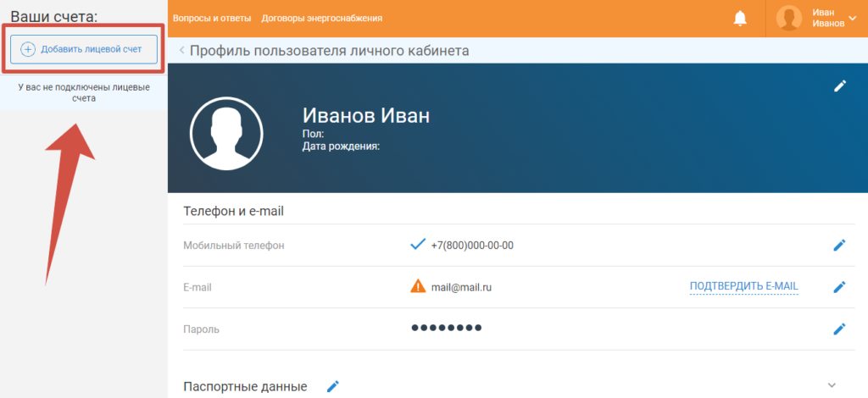The height and width of the screenshot is (398, 868).
Task: Open the notifications bell
Action: click(739, 19)
